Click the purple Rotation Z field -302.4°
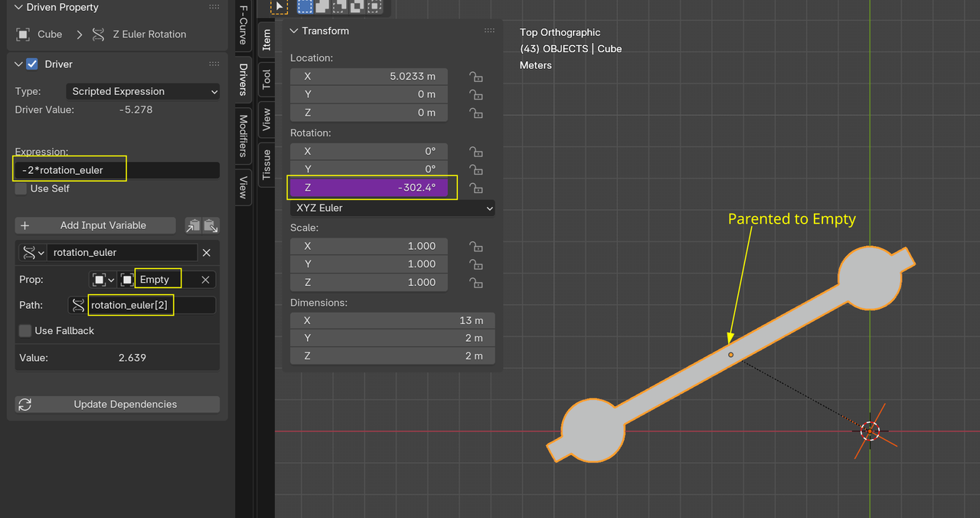Viewport: 980px width, 518px height. 369,188
